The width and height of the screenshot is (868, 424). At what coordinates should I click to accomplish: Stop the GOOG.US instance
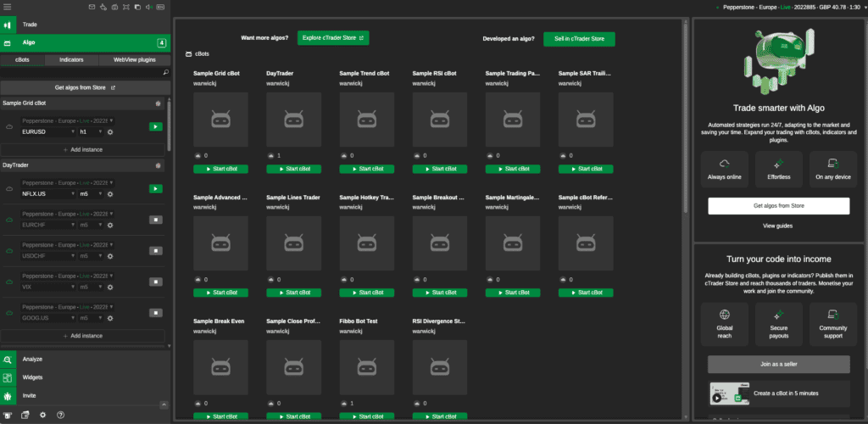click(156, 313)
